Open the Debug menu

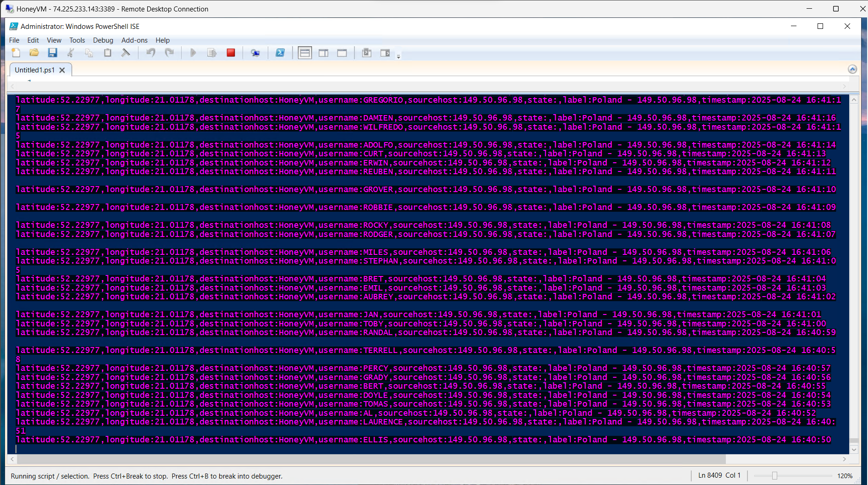tap(103, 40)
